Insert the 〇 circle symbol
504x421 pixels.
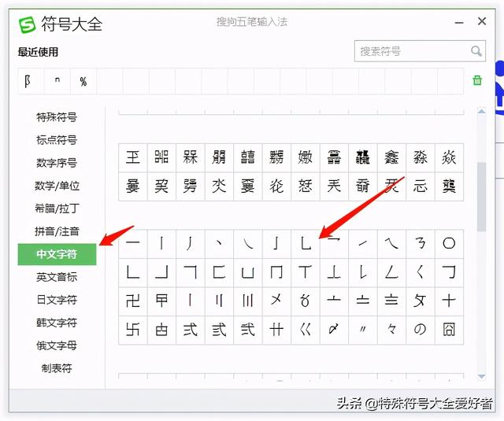click(x=449, y=243)
